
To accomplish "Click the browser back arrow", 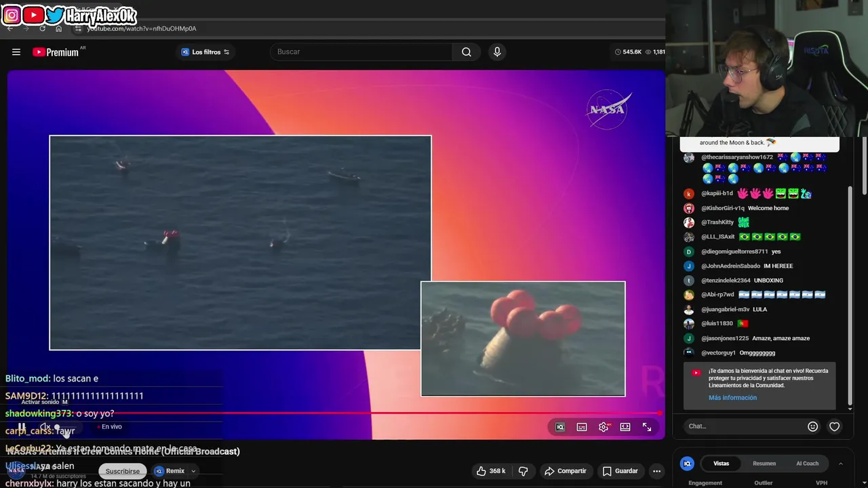I will (x=9, y=28).
